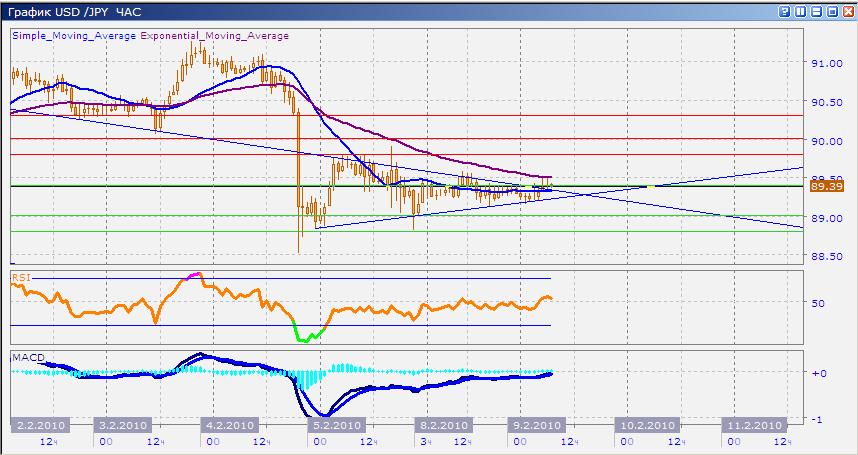Select the Simple_Moving_Average legend label
The width and height of the screenshot is (858, 455).
coord(74,36)
